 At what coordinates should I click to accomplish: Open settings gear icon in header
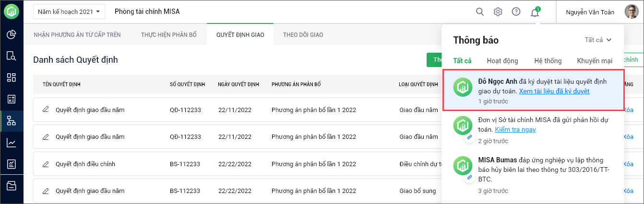click(x=498, y=12)
